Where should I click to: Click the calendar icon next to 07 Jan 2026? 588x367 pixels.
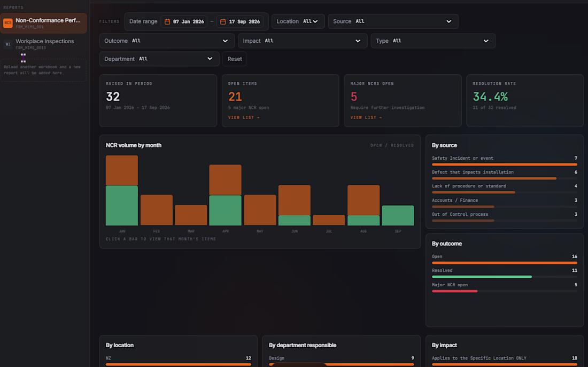pos(167,22)
